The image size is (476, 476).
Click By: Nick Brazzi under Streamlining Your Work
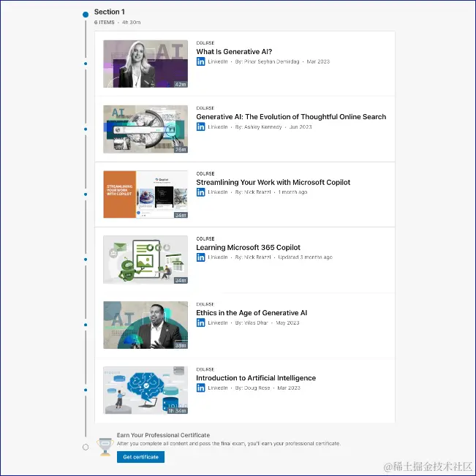point(253,192)
